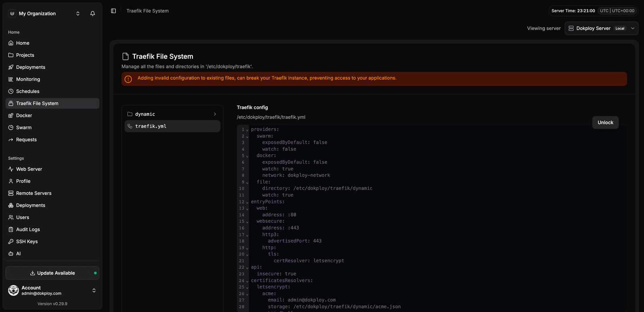Open the My Organization switcher
Viewport: 644px width, 312px height.
(x=45, y=13)
